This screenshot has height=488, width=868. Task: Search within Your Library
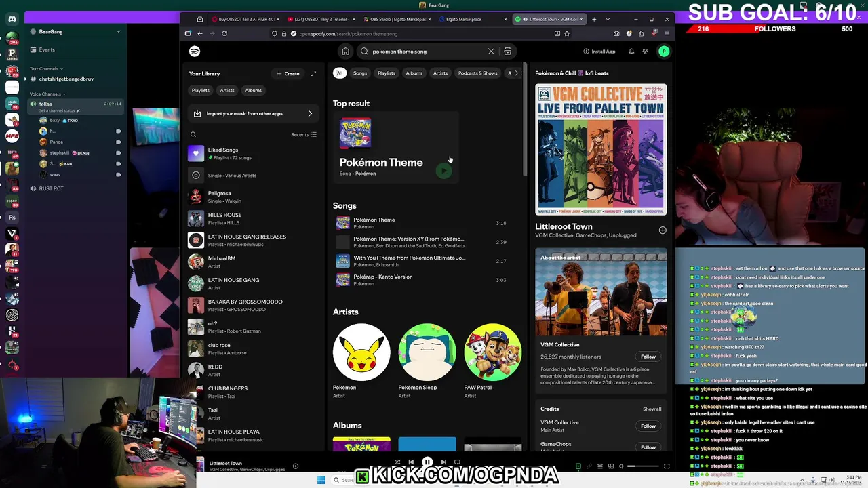coord(193,135)
